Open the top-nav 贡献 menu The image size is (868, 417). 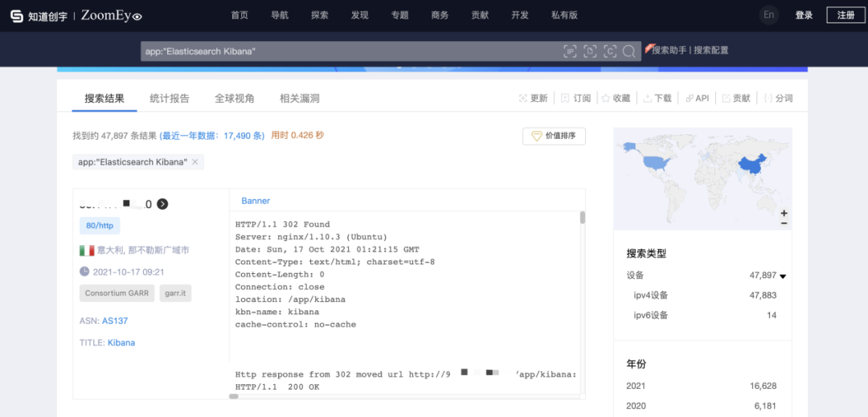click(479, 15)
